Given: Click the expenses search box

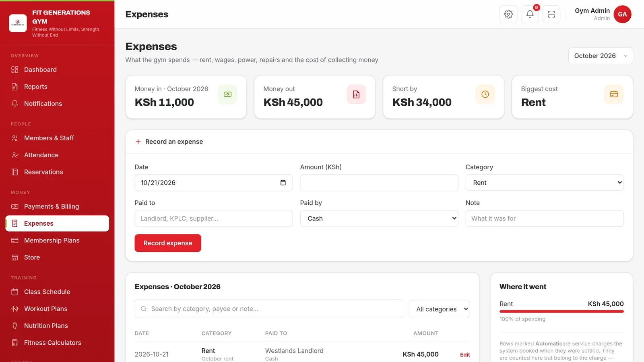Looking at the screenshot, I should (x=269, y=309).
